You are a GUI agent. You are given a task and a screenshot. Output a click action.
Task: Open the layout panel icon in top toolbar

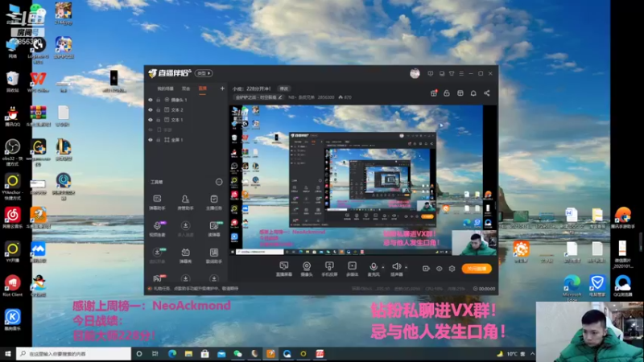pyautogui.click(x=460, y=93)
